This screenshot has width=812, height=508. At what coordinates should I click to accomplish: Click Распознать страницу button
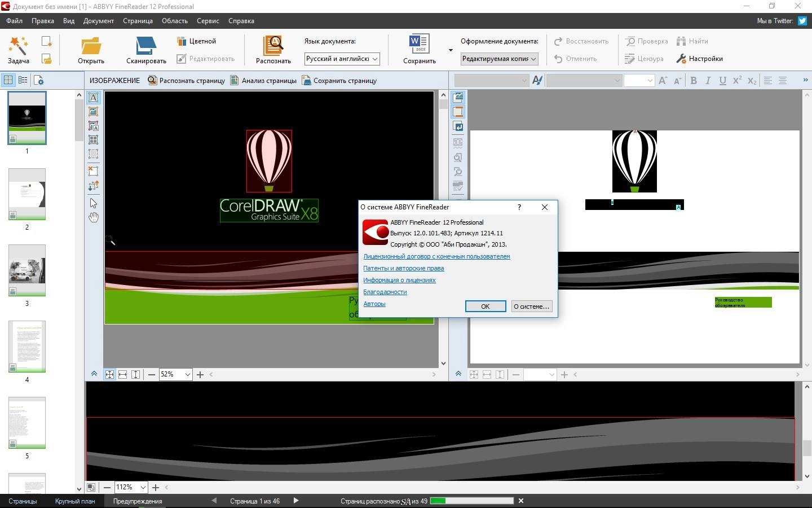(x=187, y=81)
